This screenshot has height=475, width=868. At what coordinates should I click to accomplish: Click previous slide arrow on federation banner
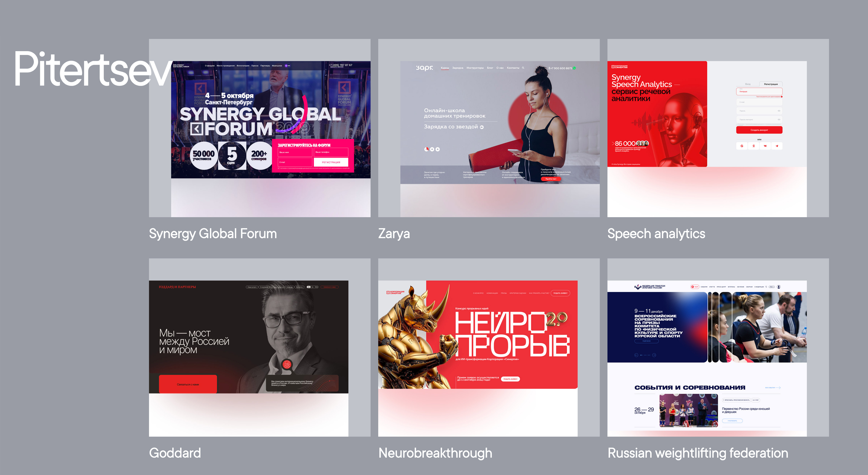click(636, 355)
